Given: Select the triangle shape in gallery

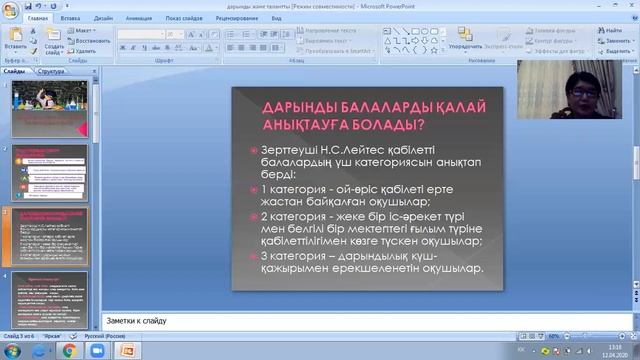Looking at the screenshot, I should 387,41.
